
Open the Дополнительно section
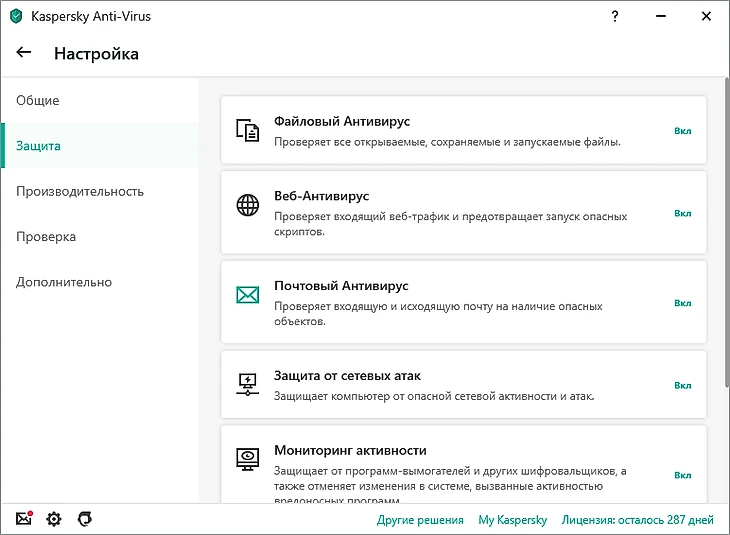coord(64,282)
